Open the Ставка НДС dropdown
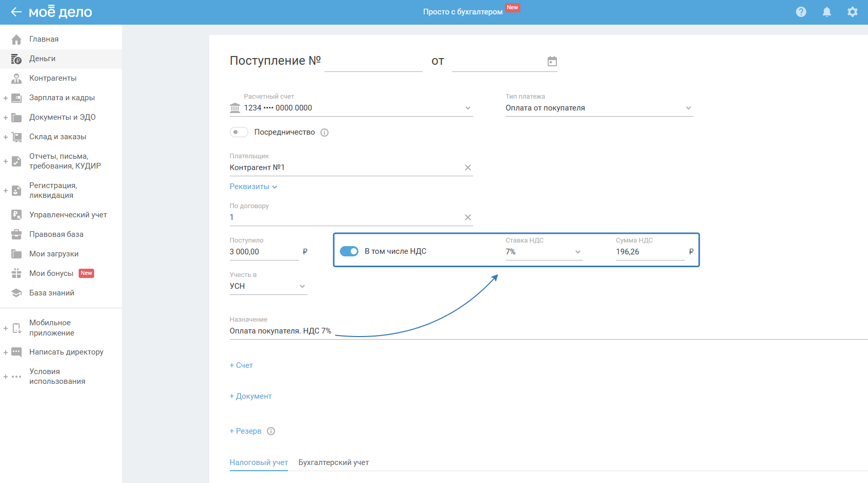The image size is (868, 483). click(577, 252)
